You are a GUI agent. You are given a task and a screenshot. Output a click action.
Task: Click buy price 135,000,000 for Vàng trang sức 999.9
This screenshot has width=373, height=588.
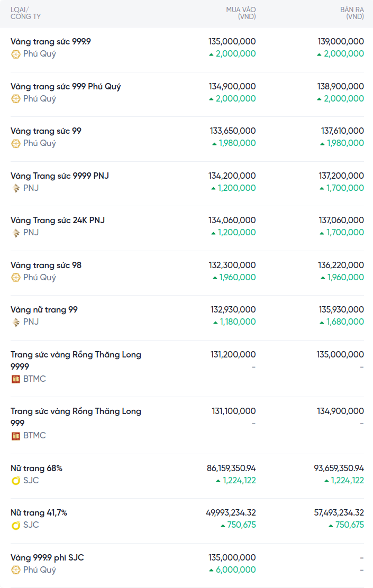click(232, 41)
